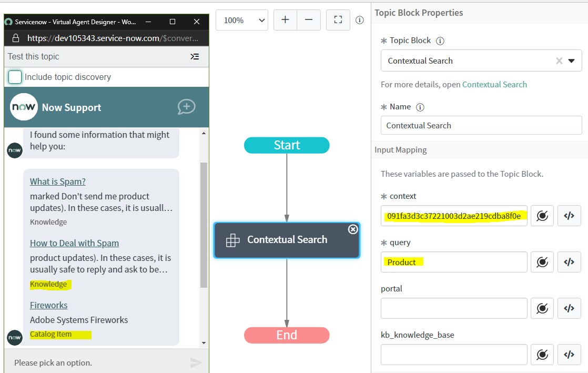Click the query input field
Screen dimensions: 588x373
[x=454, y=262]
